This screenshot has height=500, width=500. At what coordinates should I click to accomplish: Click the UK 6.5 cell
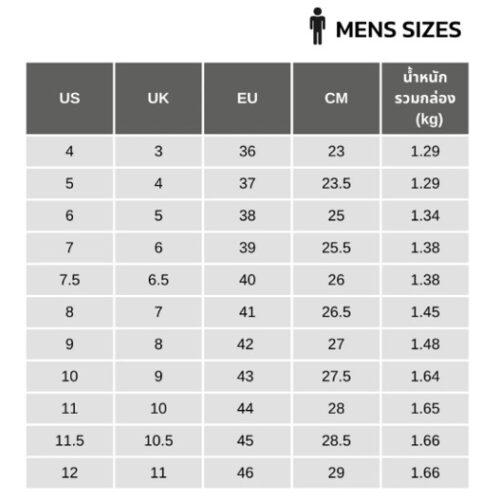[x=158, y=280]
